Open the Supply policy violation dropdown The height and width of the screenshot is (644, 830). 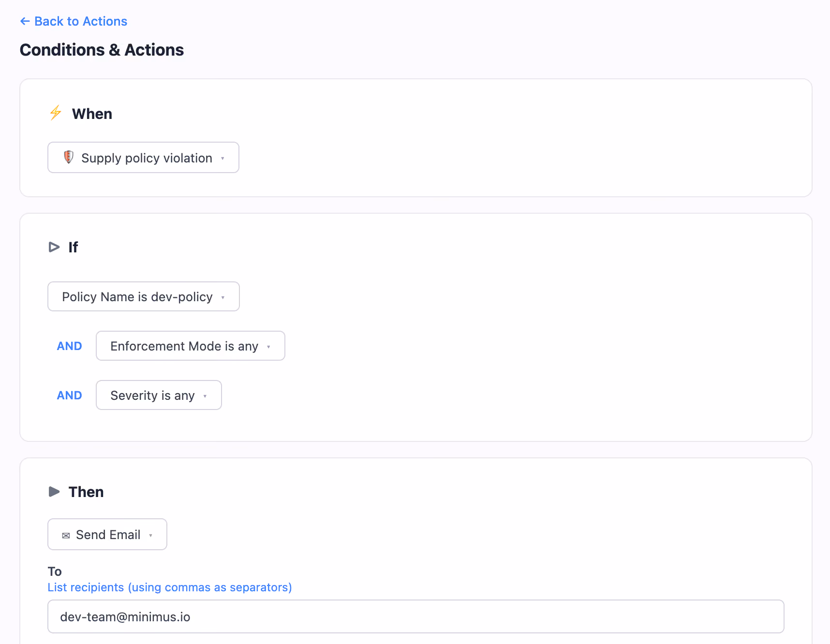(143, 158)
